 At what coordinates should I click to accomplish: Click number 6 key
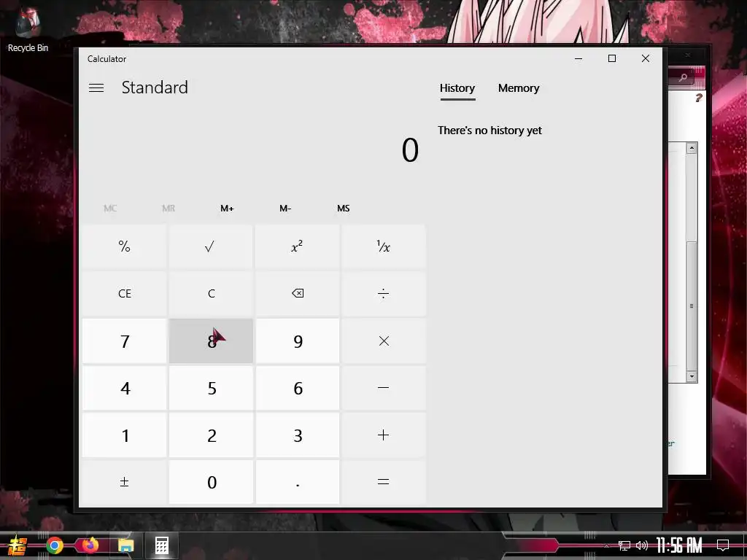pos(298,388)
